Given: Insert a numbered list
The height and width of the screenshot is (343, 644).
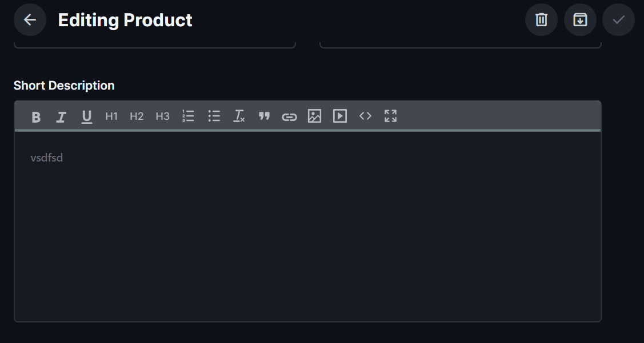Looking at the screenshot, I should point(188,116).
